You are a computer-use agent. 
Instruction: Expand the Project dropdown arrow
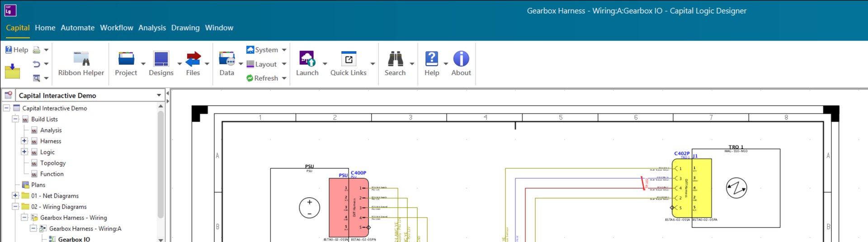click(143, 64)
